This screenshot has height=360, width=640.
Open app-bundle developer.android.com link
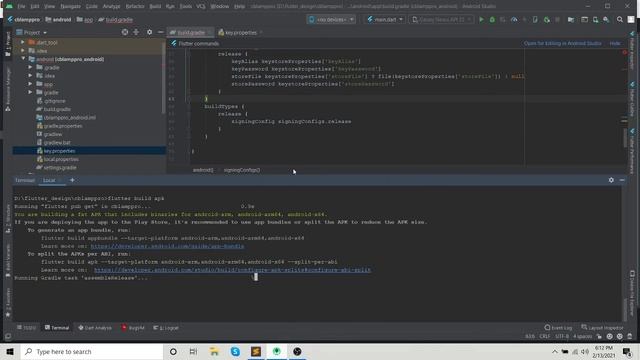[167, 246]
